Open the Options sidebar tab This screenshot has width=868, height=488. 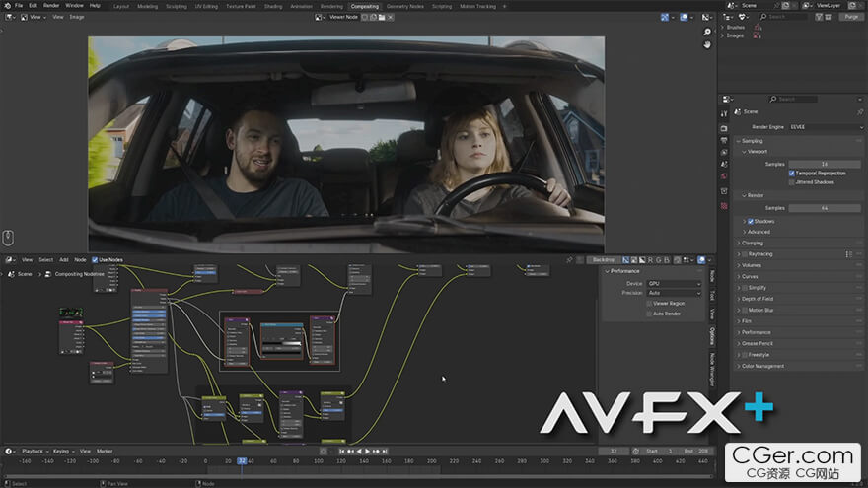712,336
